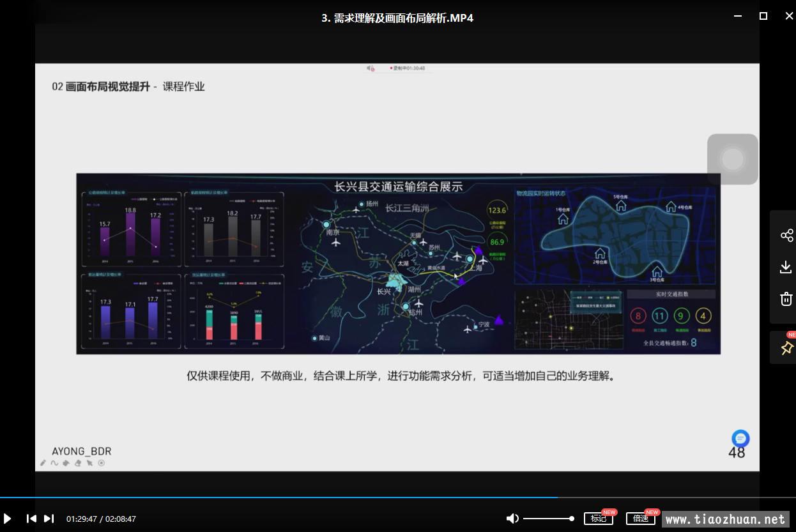Play the paused video
796x532 pixels.
pos(7,519)
